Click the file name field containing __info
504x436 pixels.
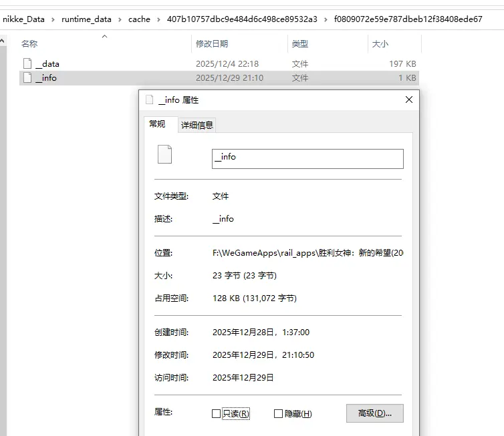pos(307,158)
